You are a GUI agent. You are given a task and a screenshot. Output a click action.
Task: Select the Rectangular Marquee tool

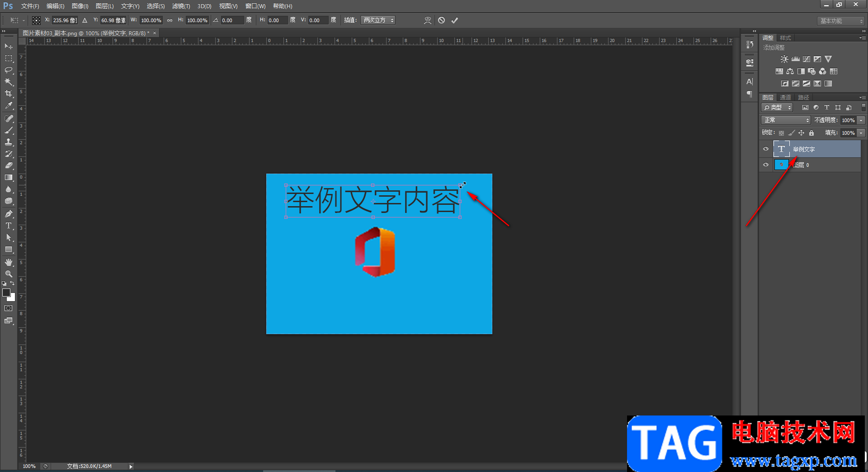click(9, 58)
